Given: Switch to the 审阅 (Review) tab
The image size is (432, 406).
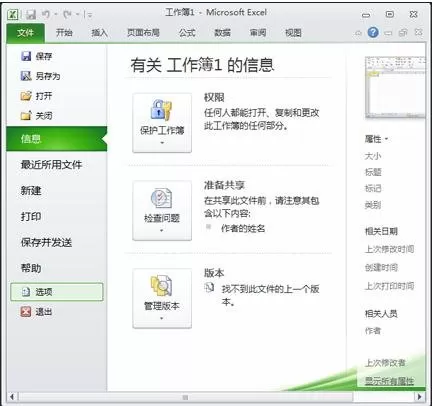Looking at the screenshot, I should (x=258, y=33).
